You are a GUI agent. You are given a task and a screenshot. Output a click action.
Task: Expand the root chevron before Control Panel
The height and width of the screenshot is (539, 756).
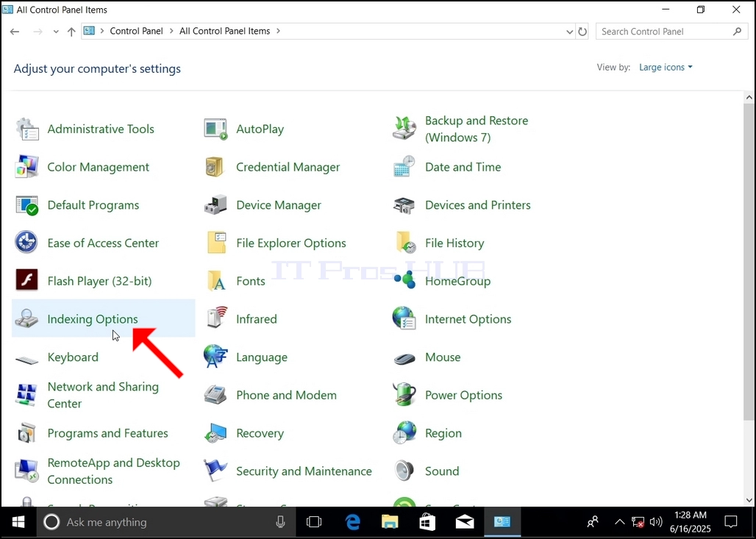pos(102,31)
